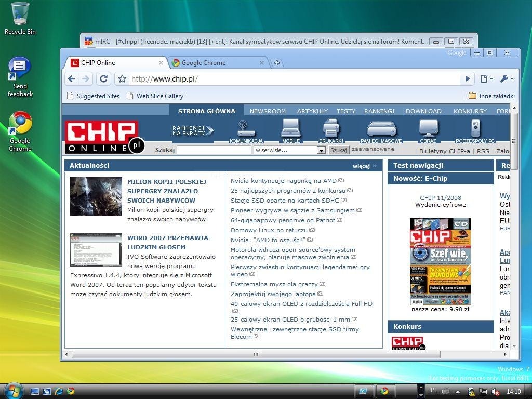The image size is (532, 399).
Task: Open Google Chrome desktop shortcut
Action: (x=20, y=125)
